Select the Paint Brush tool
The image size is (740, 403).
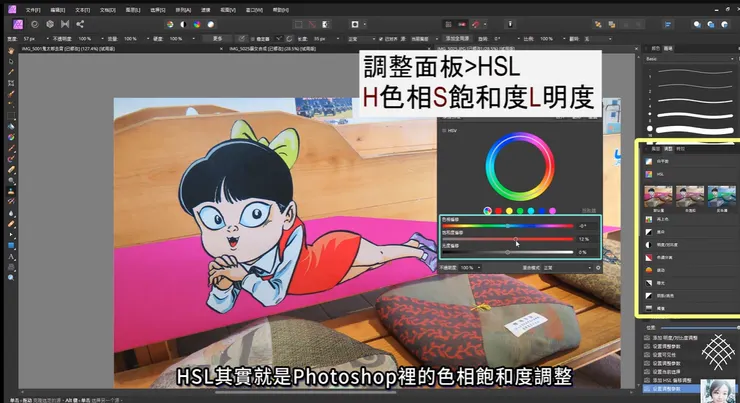[x=11, y=148]
